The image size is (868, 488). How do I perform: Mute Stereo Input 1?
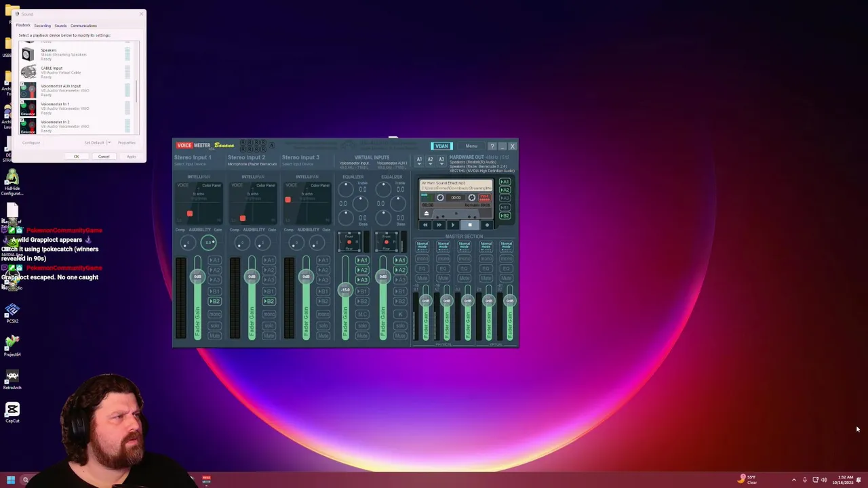pyautogui.click(x=214, y=335)
